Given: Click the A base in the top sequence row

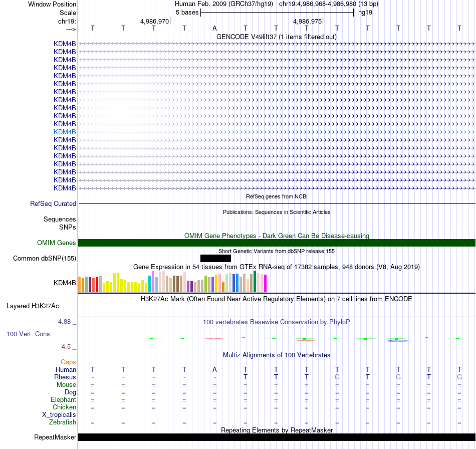Looking at the screenshot, I should point(214,28).
